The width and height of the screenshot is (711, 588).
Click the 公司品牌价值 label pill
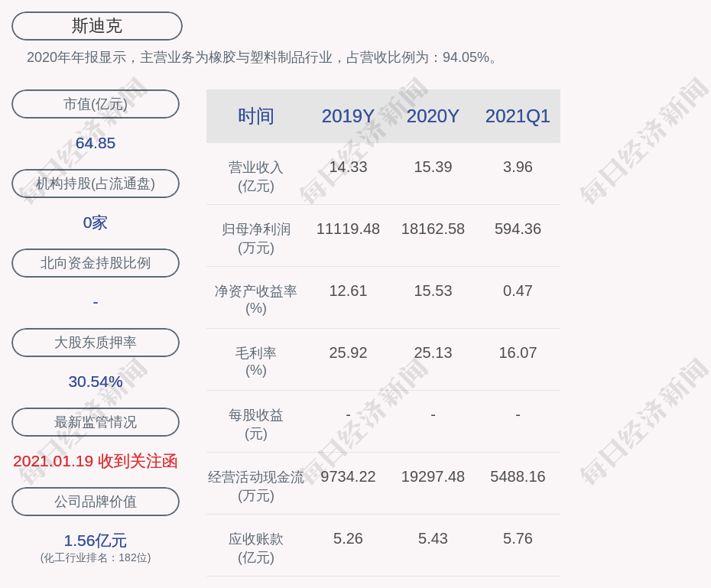point(96,502)
